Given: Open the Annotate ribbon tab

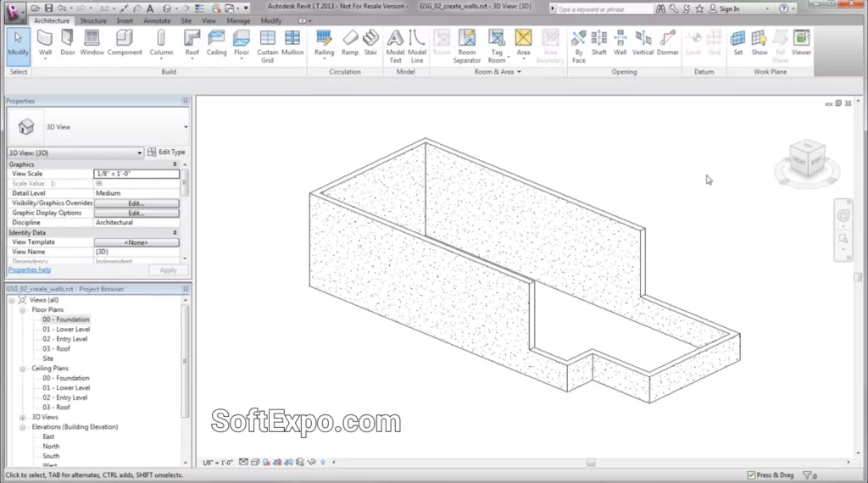Looking at the screenshot, I should [157, 20].
